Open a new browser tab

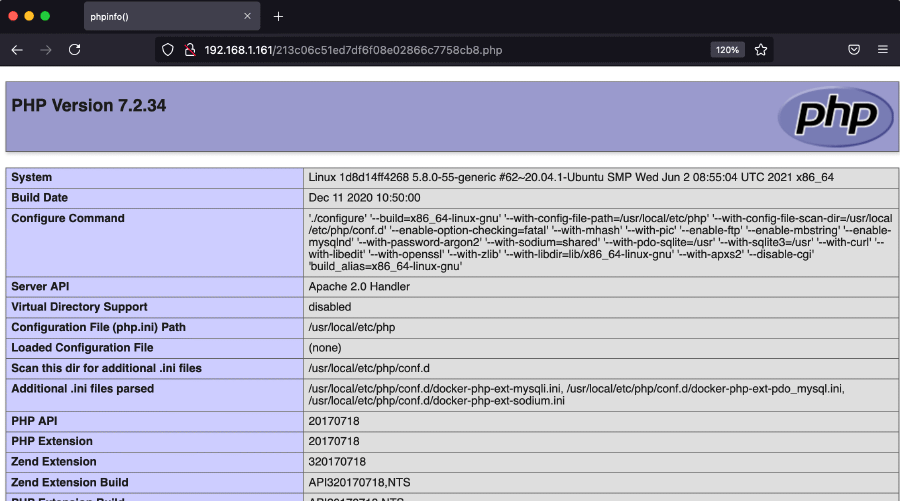pos(278,16)
